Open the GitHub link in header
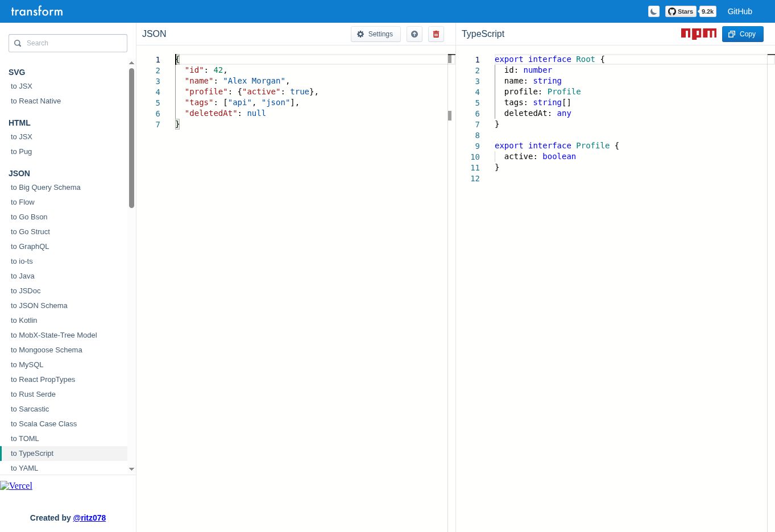Viewport: 775px width, 532px height. tap(740, 11)
